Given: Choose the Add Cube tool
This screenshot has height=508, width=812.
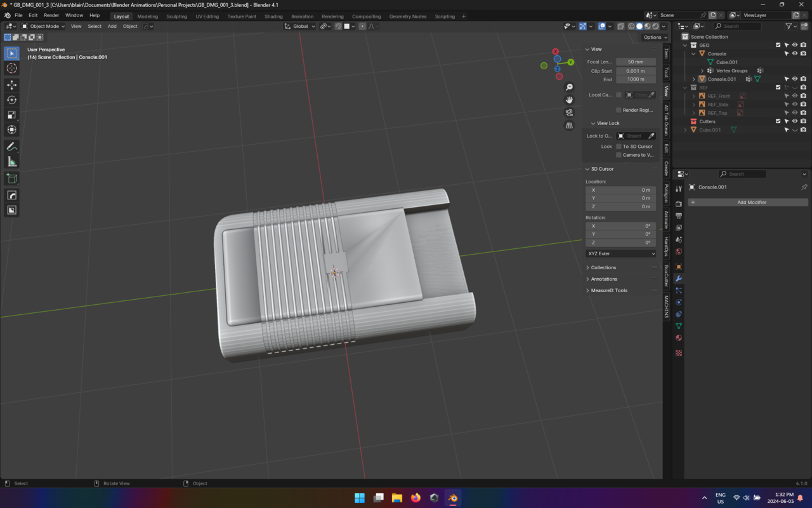Looking at the screenshot, I should click(11, 178).
